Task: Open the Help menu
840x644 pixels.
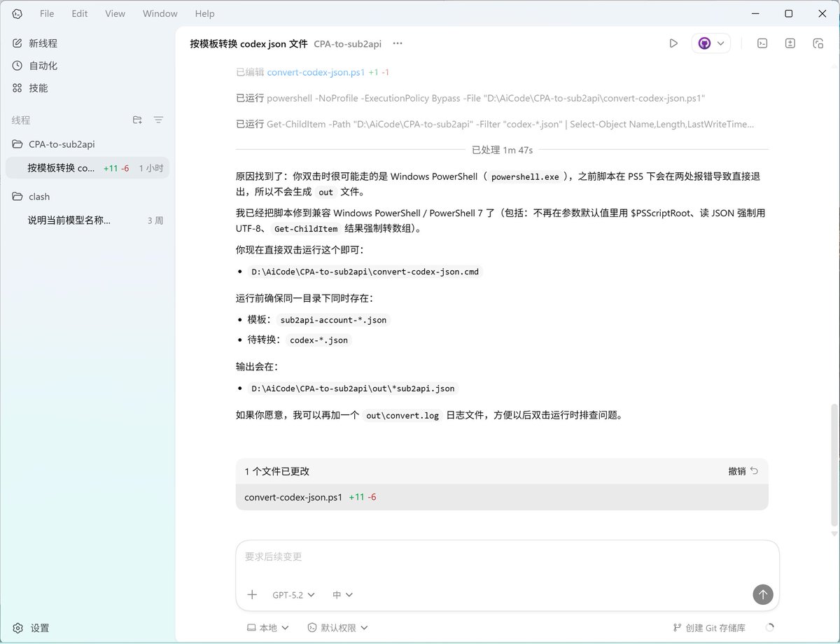Action: click(x=205, y=13)
